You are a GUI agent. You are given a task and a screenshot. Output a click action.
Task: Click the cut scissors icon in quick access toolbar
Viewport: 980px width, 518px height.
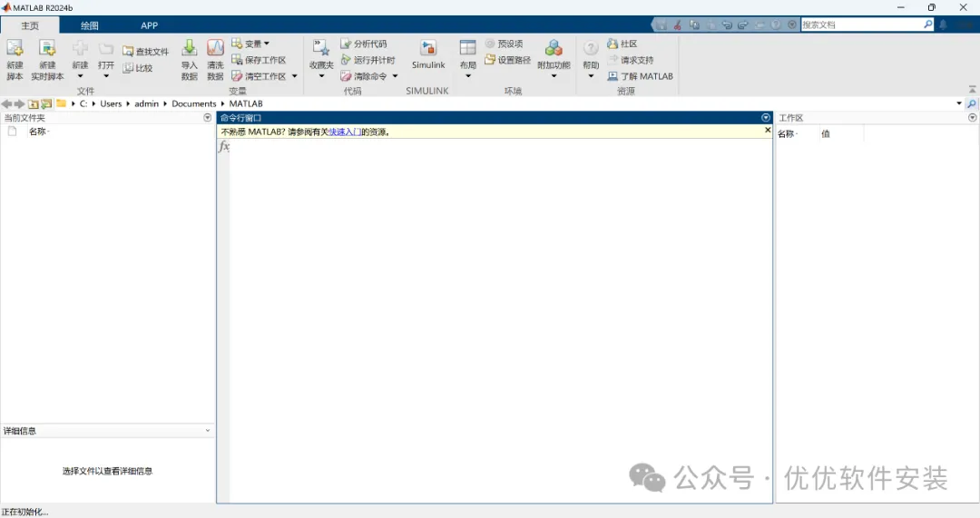pos(678,25)
